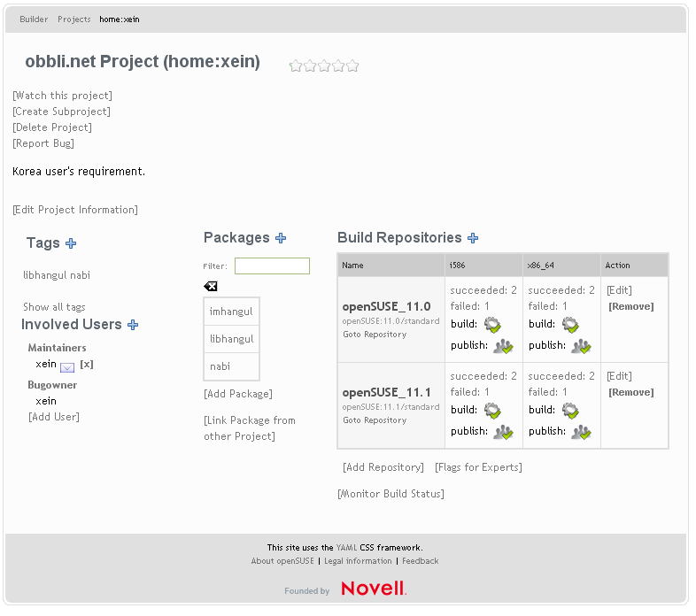Viewport: 696px width, 616px height.
Task: Click the plus icon next to Involved Users
Action: point(133,326)
